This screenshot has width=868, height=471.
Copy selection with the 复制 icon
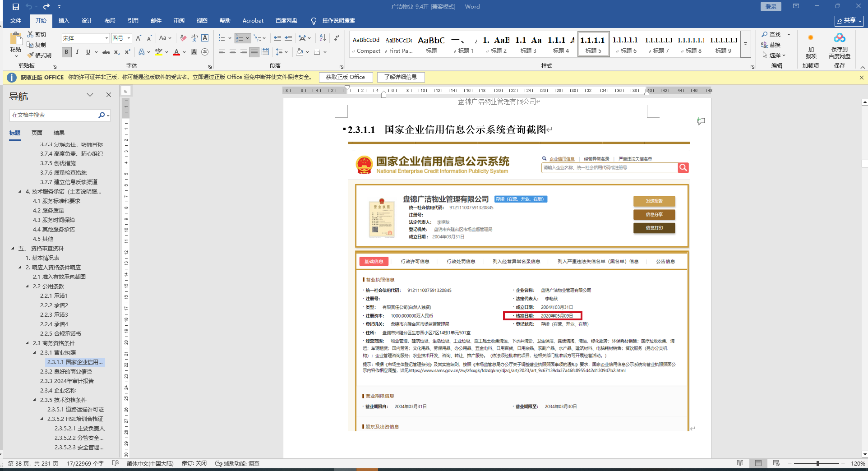click(x=37, y=45)
